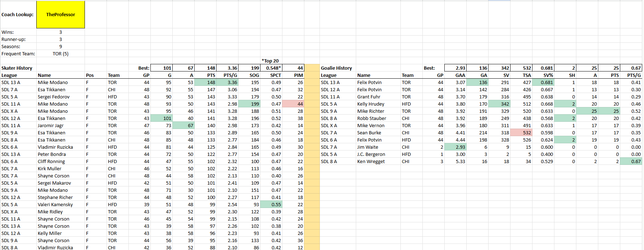Screen dimensions: 644x250
Task: Click the Grant Fuhr name cell
Action: pos(369,97)
